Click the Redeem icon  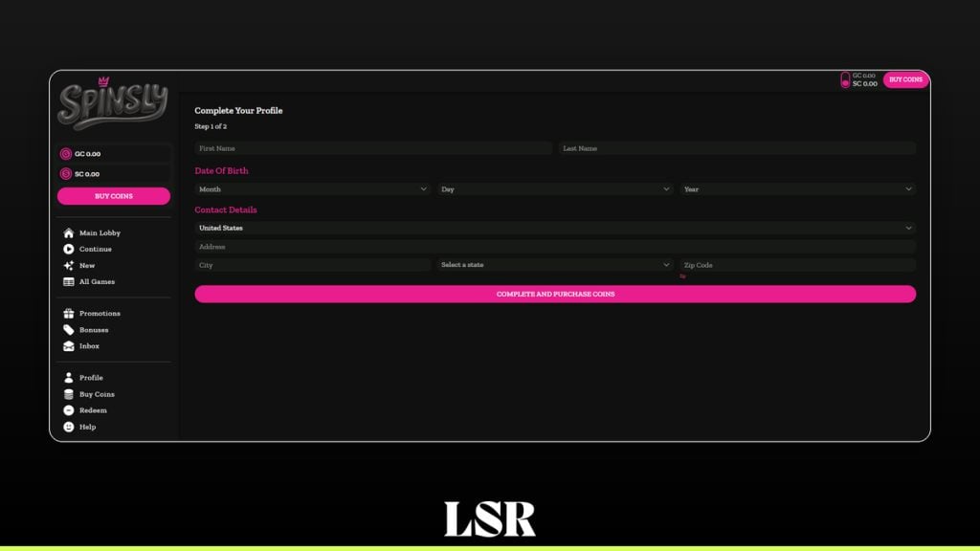(69, 410)
